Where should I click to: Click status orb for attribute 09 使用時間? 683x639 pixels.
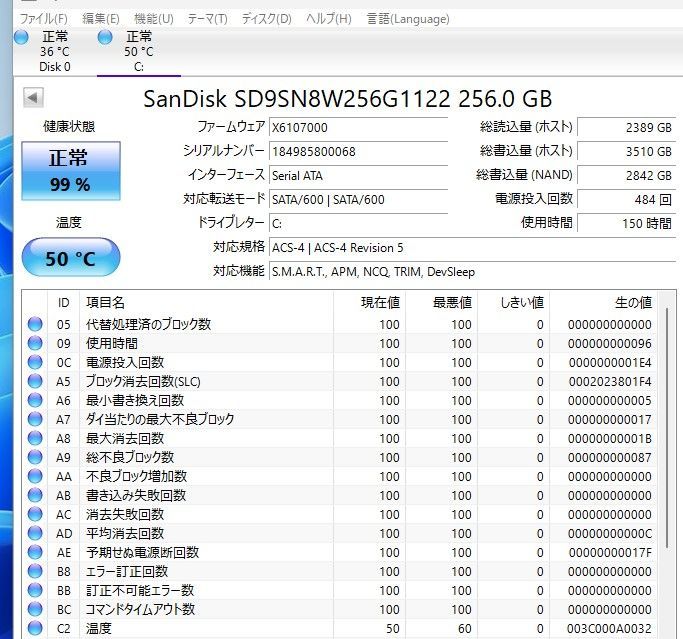pos(35,343)
